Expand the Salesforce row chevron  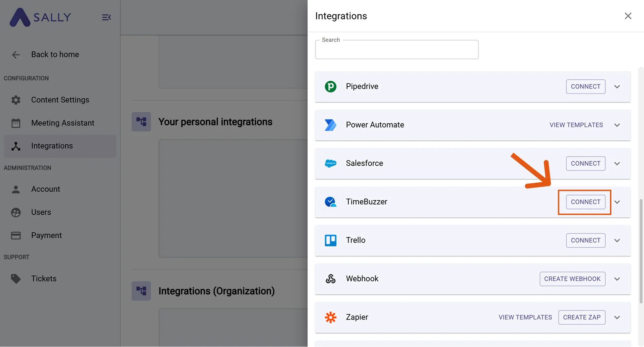[617, 163]
